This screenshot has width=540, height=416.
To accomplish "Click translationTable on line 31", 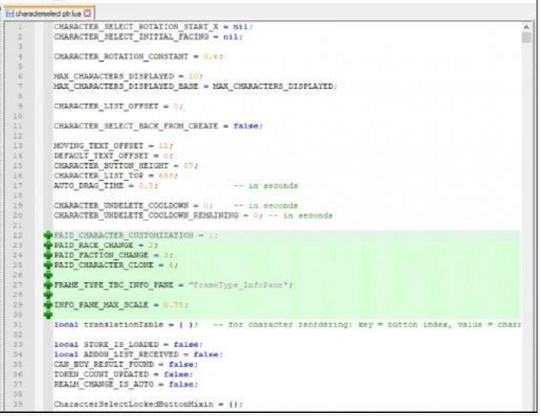I will point(124,325).
